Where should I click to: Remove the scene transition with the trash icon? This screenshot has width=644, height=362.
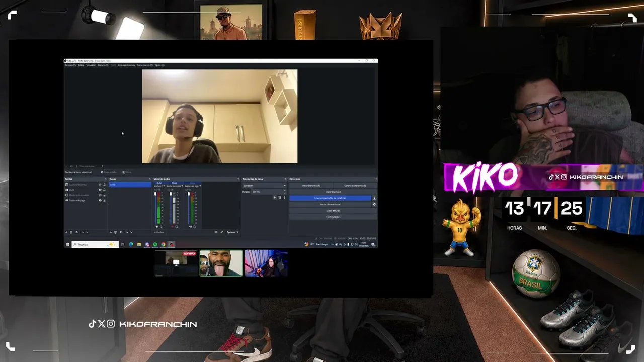[x=280, y=197]
